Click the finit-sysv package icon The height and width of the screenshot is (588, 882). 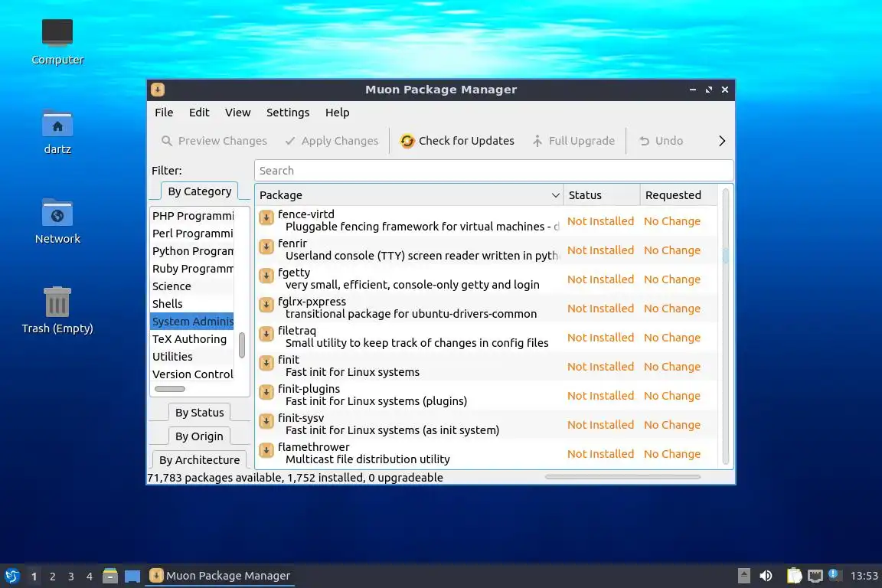266,421
